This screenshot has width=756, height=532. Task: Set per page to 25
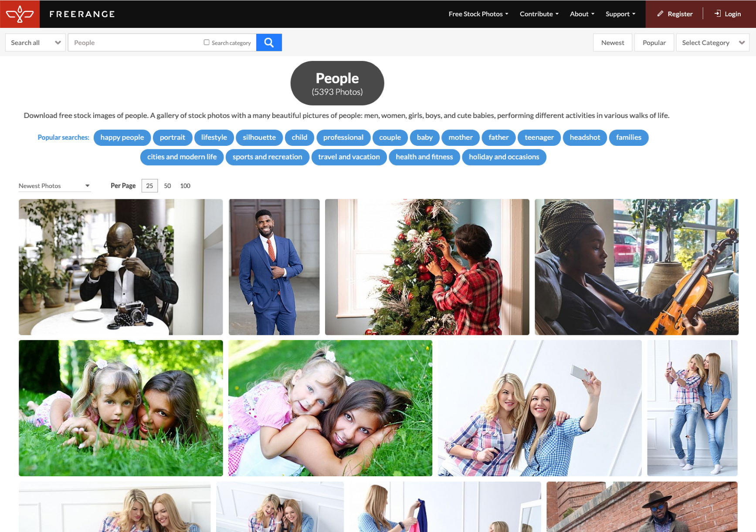click(149, 185)
